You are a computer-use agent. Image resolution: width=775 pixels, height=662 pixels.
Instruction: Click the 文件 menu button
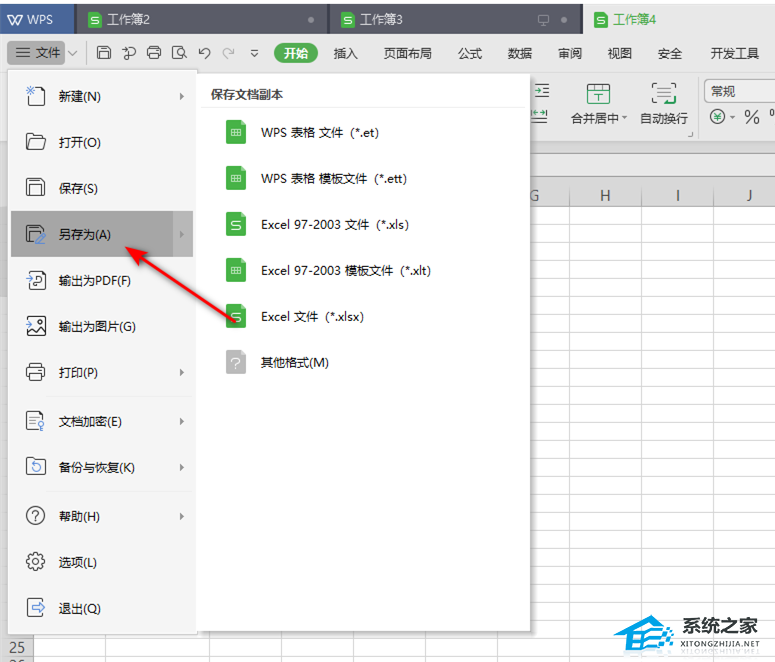tap(37, 52)
